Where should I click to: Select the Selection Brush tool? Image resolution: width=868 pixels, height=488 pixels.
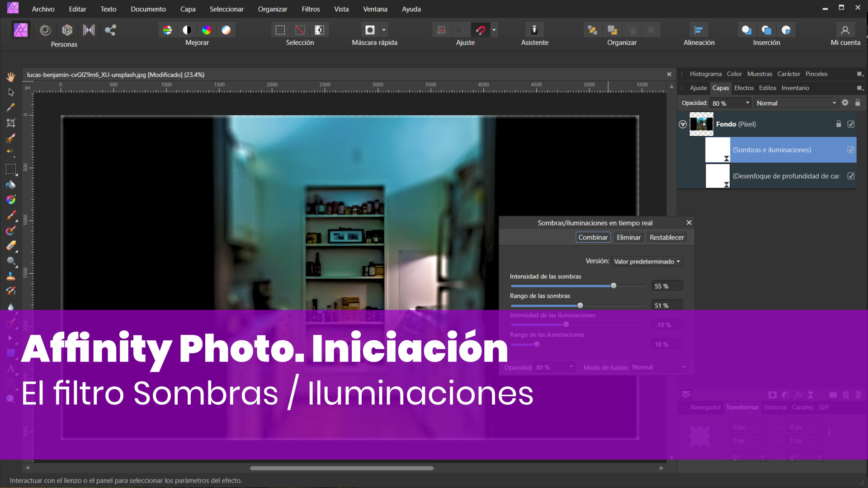pyautogui.click(x=11, y=138)
